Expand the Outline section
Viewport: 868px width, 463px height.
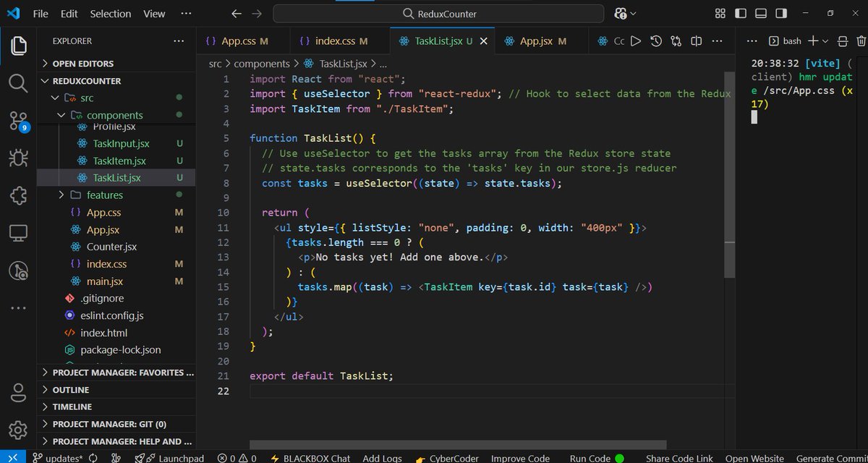(116, 390)
